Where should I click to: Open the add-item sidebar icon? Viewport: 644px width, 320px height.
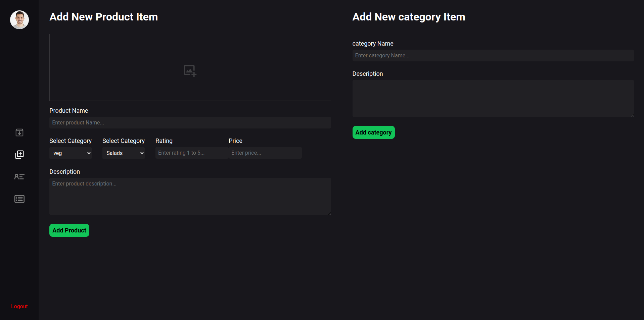pos(19,155)
